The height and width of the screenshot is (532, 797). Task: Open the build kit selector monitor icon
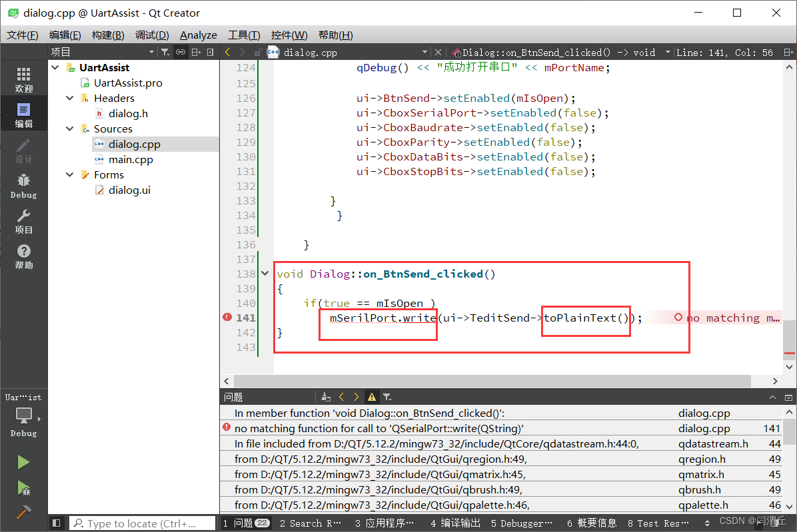click(x=23, y=416)
